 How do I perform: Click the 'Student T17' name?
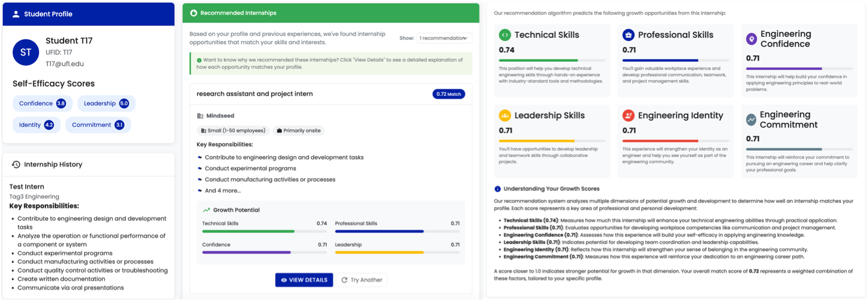[69, 40]
